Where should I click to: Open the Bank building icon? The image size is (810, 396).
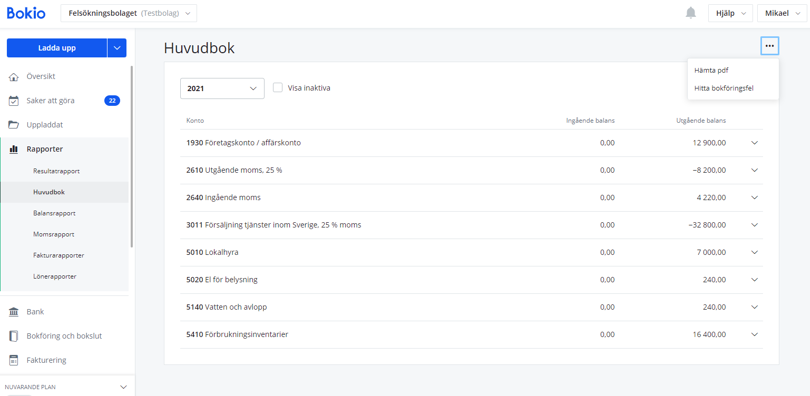pyautogui.click(x=14, y=312)
